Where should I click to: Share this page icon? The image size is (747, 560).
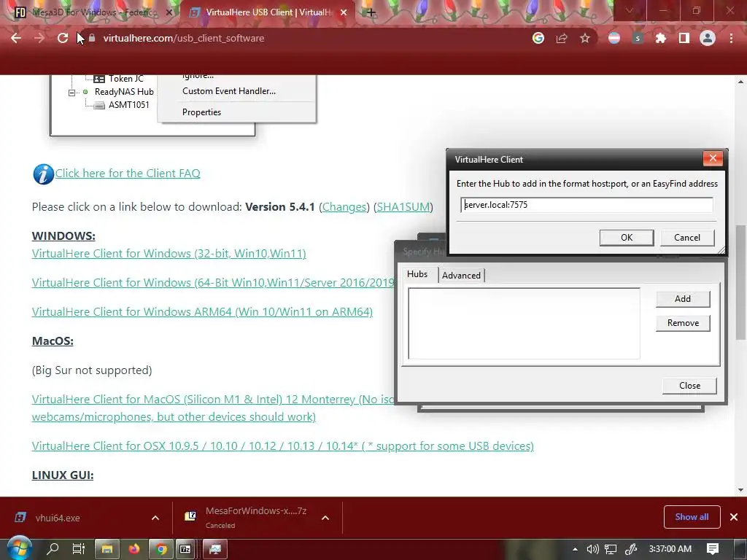562,38
